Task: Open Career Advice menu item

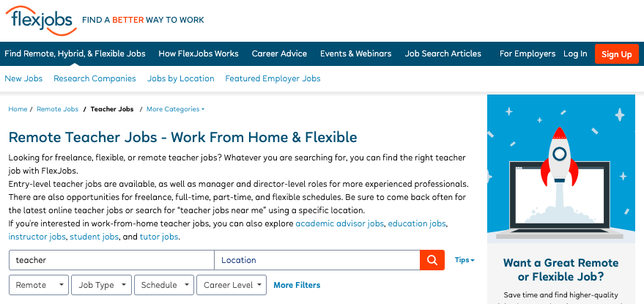Action: [279, 53]
